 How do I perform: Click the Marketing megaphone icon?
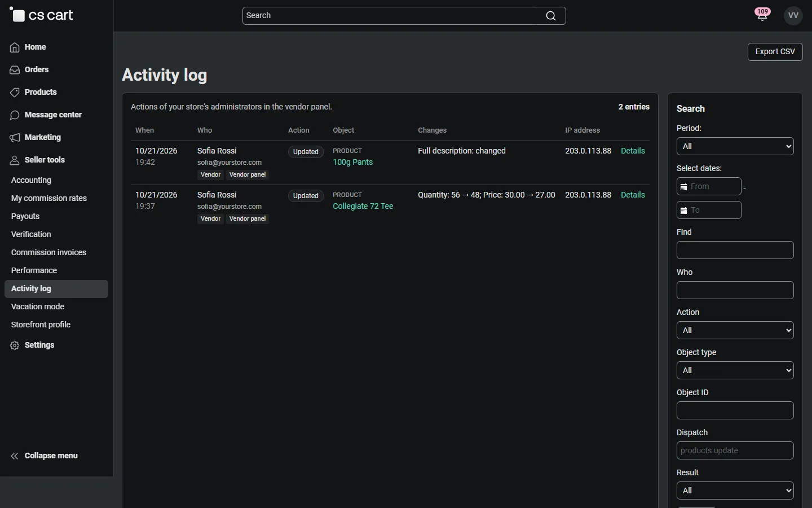tap(15, 138)
